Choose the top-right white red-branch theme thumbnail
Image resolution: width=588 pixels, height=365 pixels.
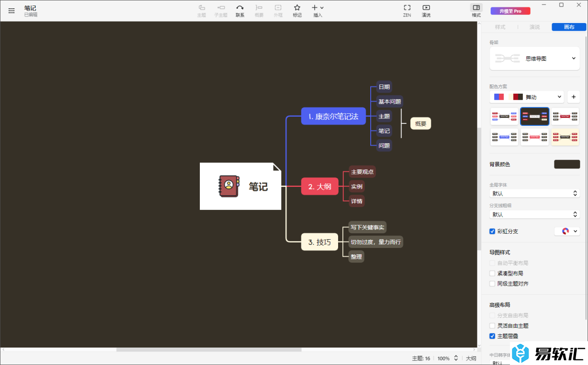[565, 117]
